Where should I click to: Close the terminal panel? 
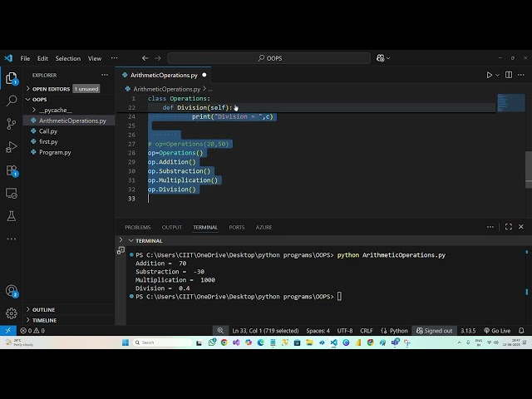[x=521, y=227]
